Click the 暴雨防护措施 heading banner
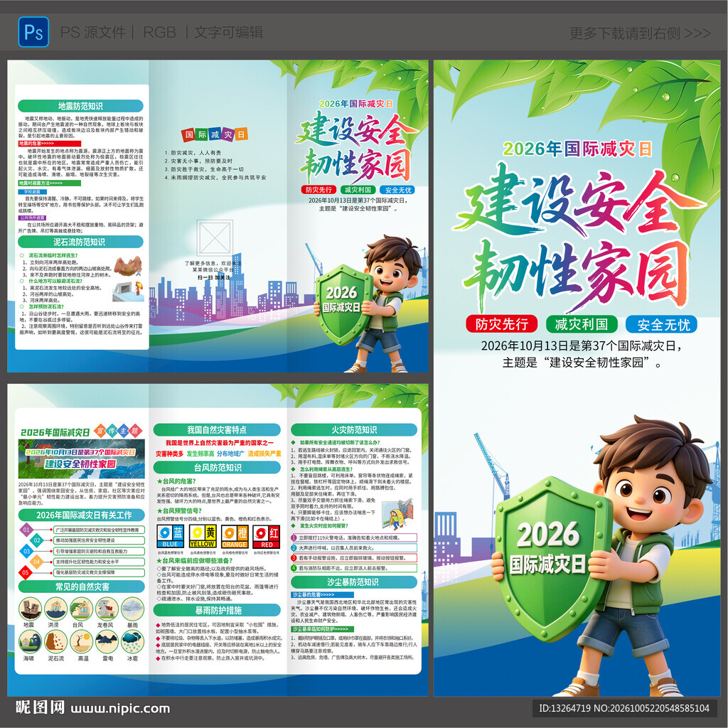 (x=217, y=610)
